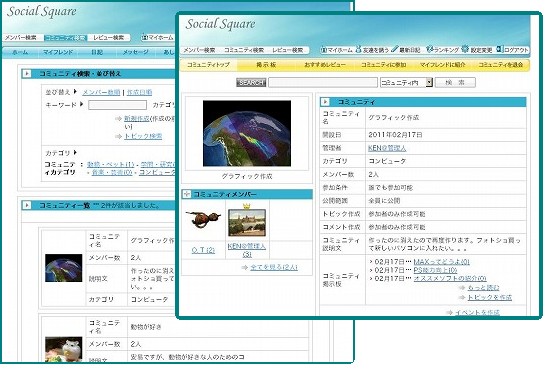
Task: Click Social Square logo in back window
Action: click(42, 11)
